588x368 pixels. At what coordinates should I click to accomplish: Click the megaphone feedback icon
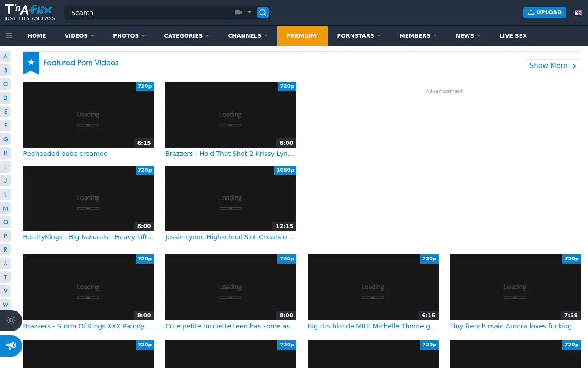[x=11, y=345]
